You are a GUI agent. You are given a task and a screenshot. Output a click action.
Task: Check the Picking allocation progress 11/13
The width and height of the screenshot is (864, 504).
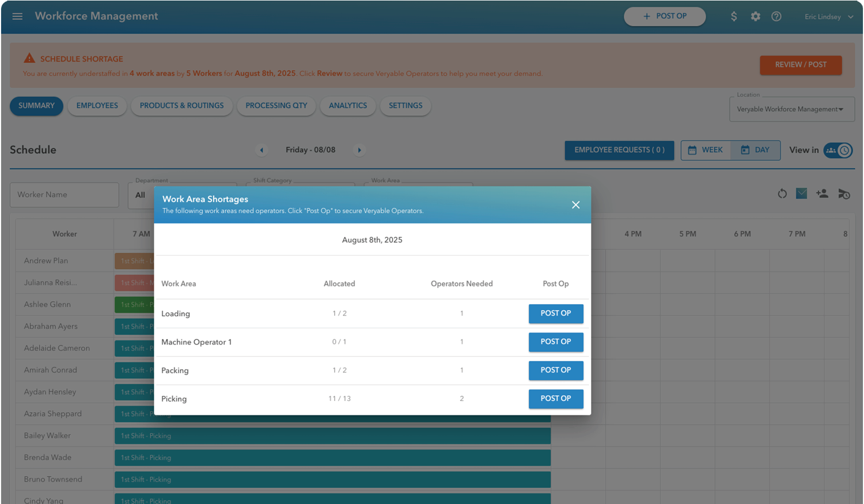coord(339,399)
